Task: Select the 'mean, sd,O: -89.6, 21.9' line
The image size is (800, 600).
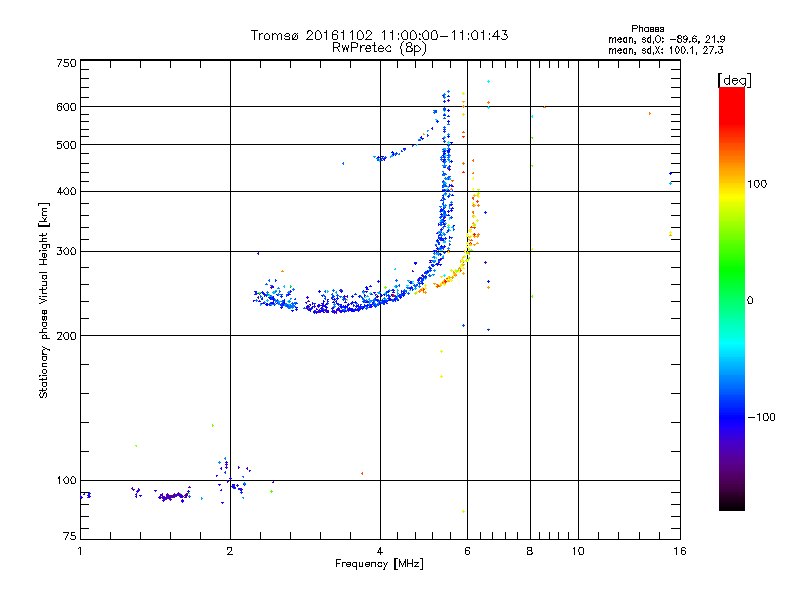Action: (x=666, y=39)
